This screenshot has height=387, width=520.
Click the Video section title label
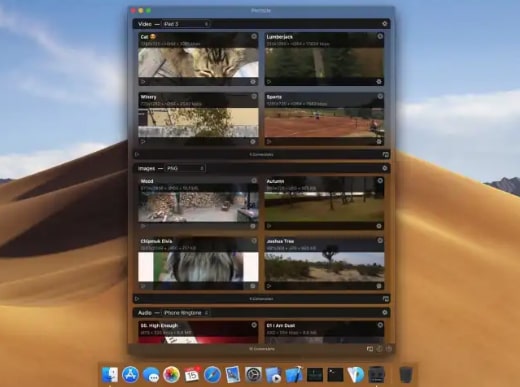(x=145, y=24)
